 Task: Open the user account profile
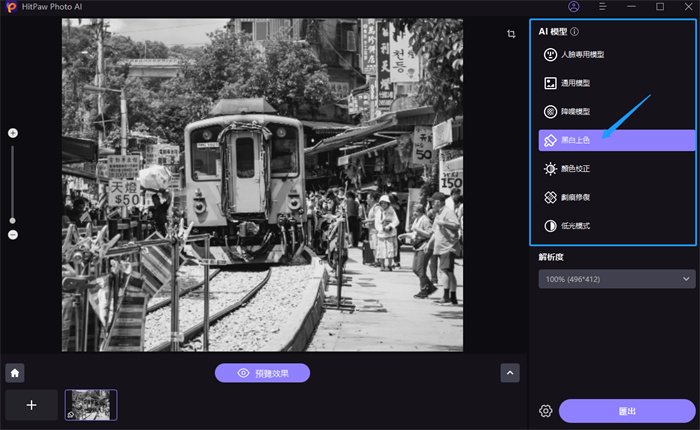(x=573, y=7)
